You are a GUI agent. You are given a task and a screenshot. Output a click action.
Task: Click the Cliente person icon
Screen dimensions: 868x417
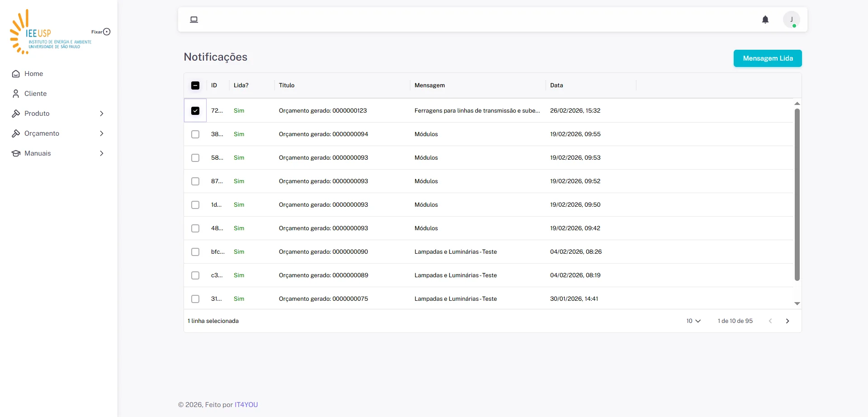pos(16,94)
